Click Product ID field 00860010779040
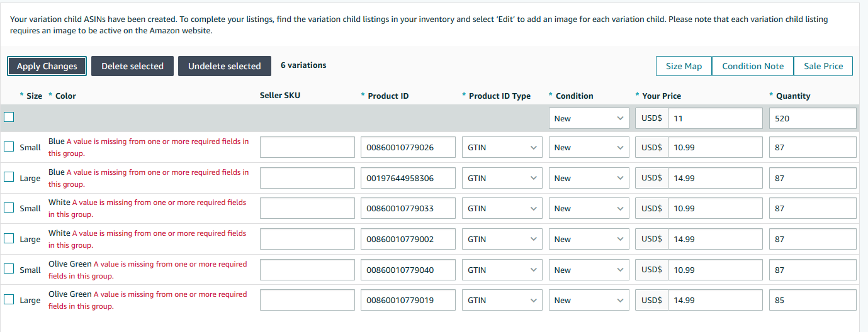Image resolution: width=868 pixels, height=332 pixels. tap(408, 270)
